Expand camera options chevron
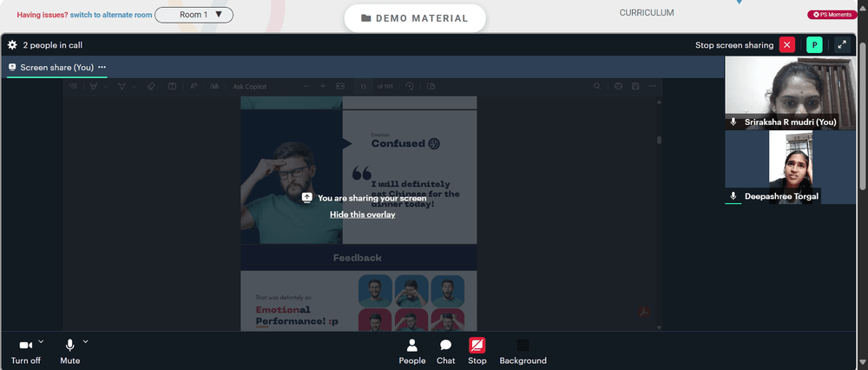 coord(41,341)
